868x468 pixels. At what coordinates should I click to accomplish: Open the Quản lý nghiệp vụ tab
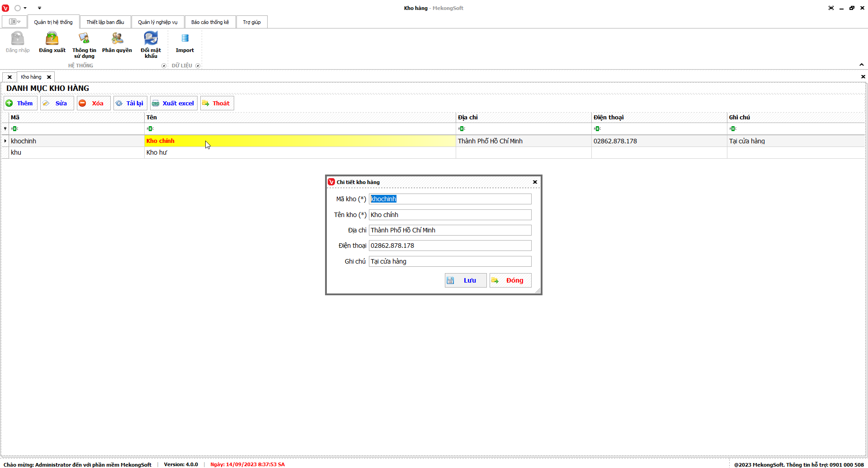[158, 22]
